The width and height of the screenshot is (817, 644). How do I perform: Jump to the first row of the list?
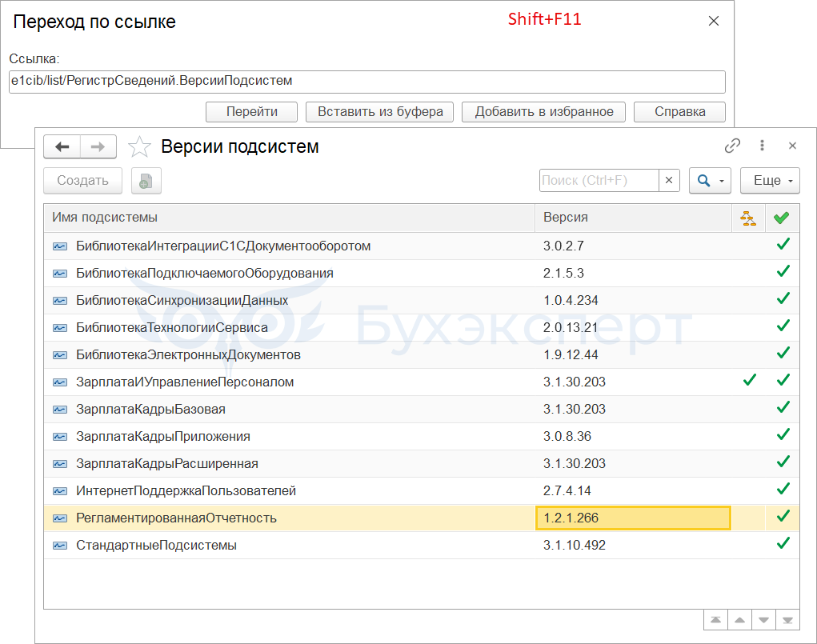coord(715,620)
